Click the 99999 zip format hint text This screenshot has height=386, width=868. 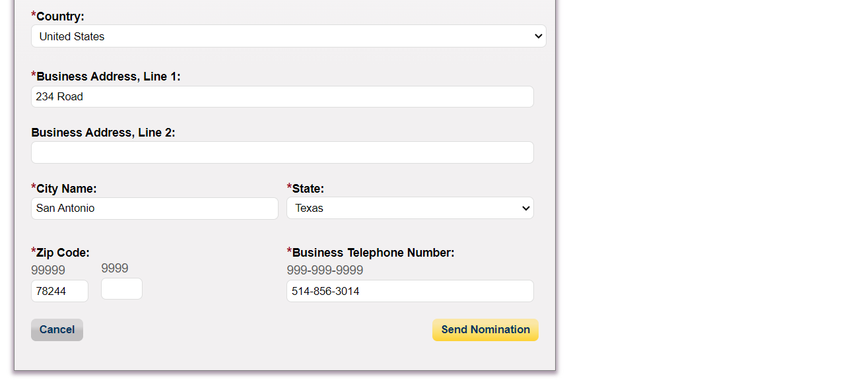48,271
